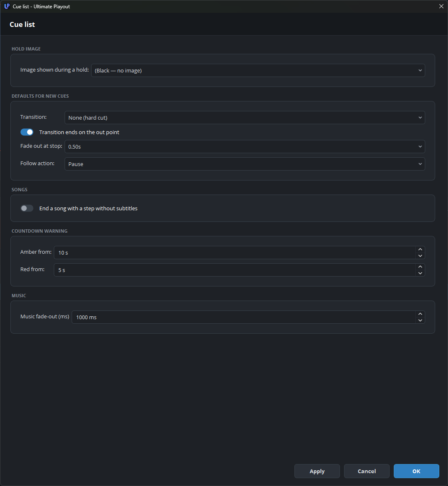
Task: Click the 'DEFAULTS FOR NEW CUES' section heading
Action: (x=40, y=96)
